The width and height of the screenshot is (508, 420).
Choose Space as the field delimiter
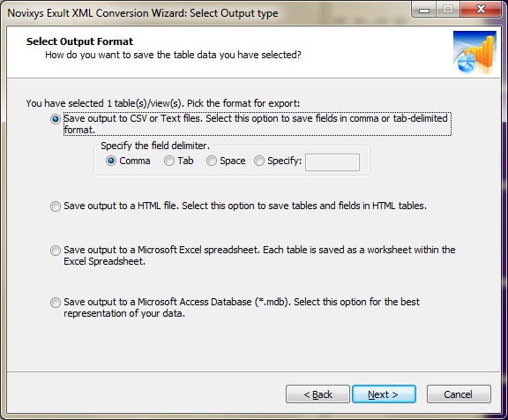point(212,161)
